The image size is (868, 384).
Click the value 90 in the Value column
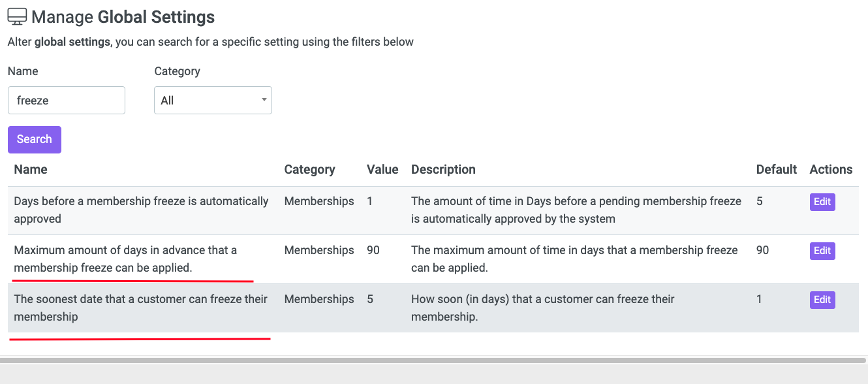[x=373, y=250]
